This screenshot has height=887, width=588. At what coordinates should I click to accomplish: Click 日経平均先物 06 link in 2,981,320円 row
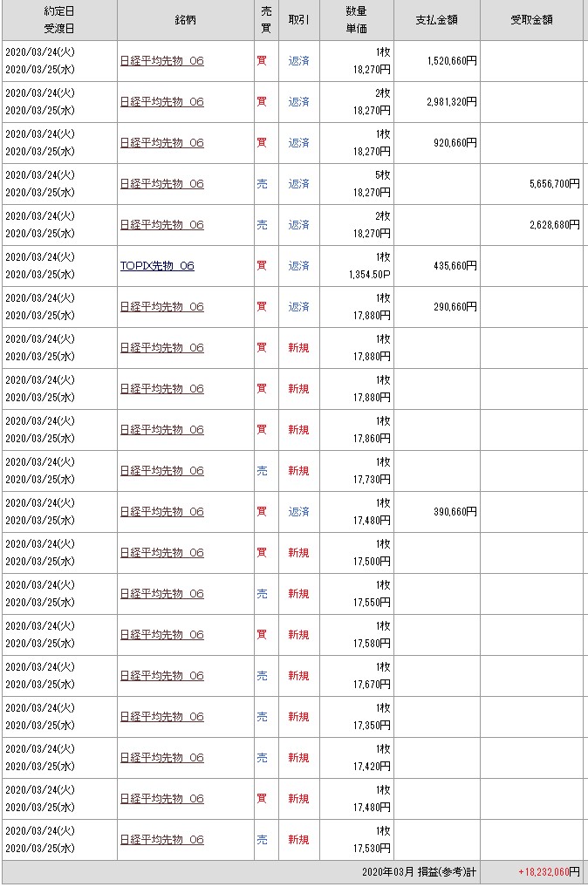point(161,102)
